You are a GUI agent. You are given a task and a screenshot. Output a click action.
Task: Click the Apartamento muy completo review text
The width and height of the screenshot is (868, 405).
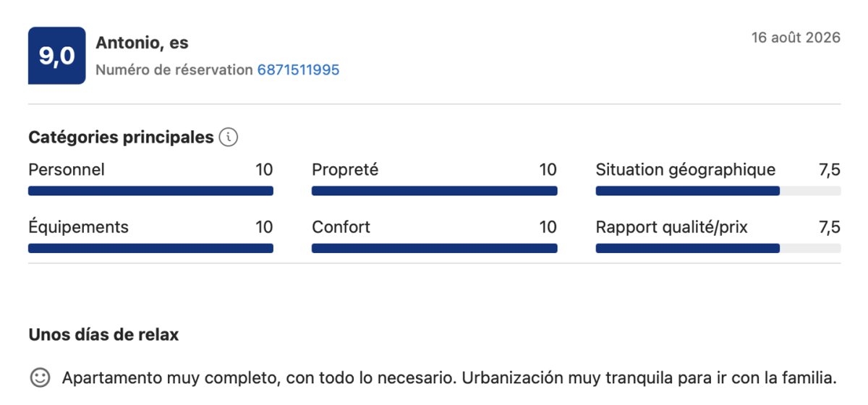[449, 378]
